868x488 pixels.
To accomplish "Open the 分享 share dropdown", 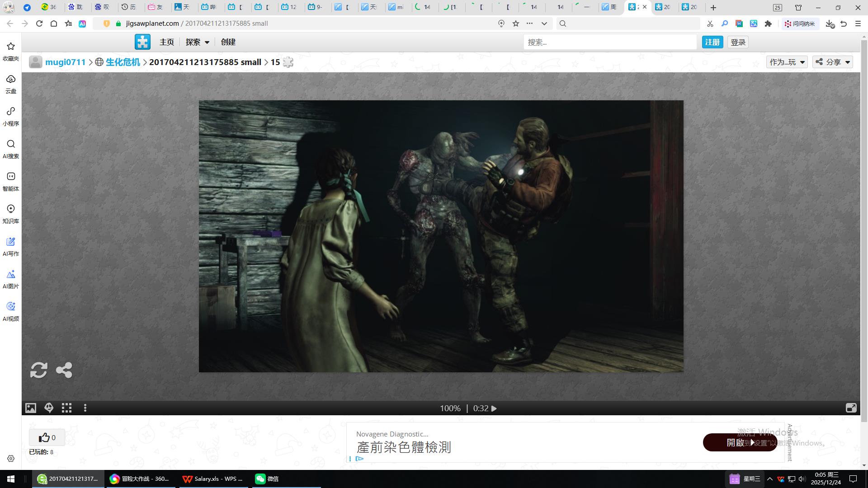I will pyautogui.click(x=833, y=62).
